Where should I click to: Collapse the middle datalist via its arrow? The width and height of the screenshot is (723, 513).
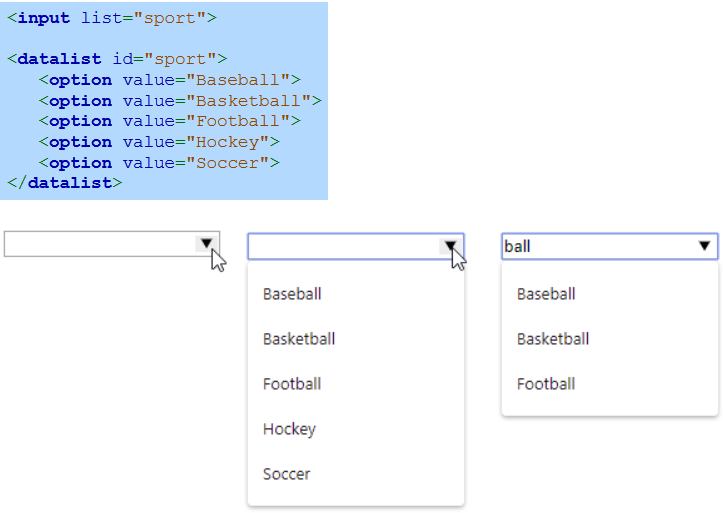pyautogui.click(x=450, y=246)
